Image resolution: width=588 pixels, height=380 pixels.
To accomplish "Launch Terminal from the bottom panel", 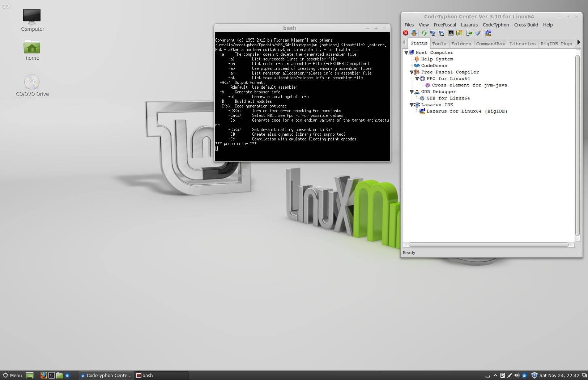I will click(52, 375).
